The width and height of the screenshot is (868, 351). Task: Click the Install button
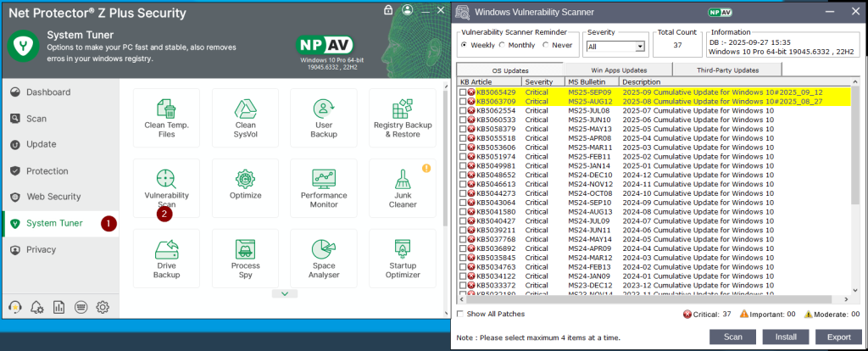pyautogui.click(x=786, y=337)
